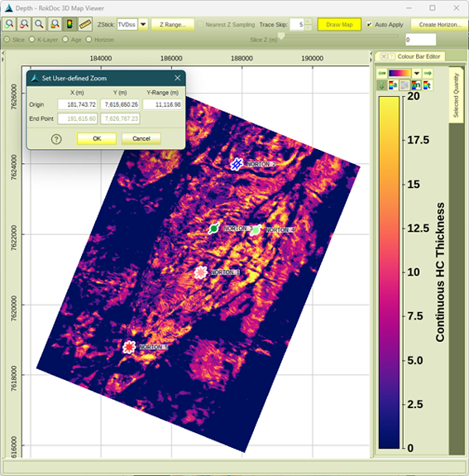This screenshot has height=476, width=469.
Task: Open the ZStick TVDss dropdown
Action: pos(143,24)
